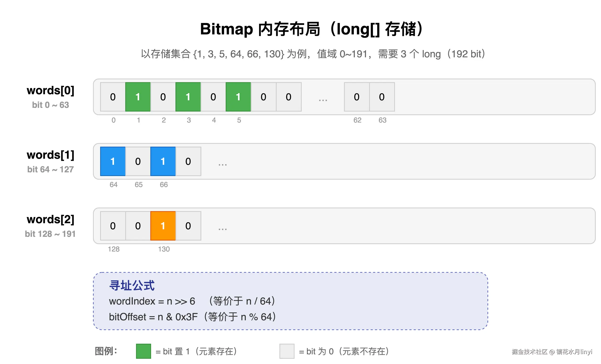
Task: Click the zero cell at bit index 0
Action: tap(113, 97)
